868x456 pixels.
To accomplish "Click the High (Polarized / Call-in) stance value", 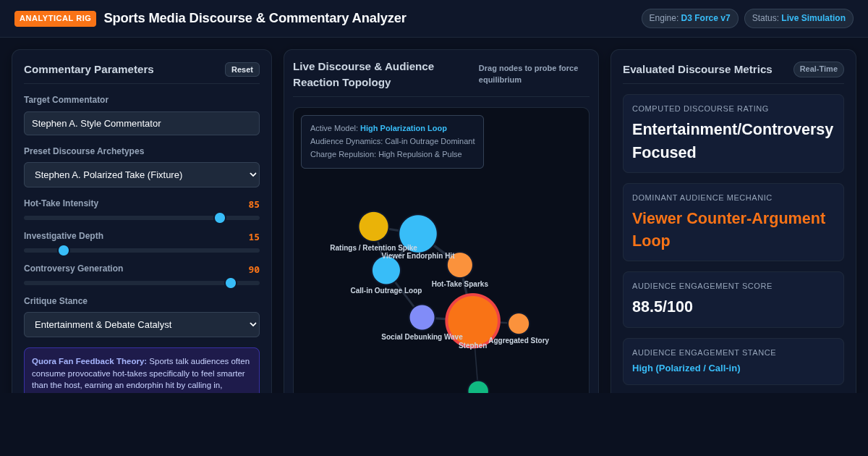I will click(686, 368).
